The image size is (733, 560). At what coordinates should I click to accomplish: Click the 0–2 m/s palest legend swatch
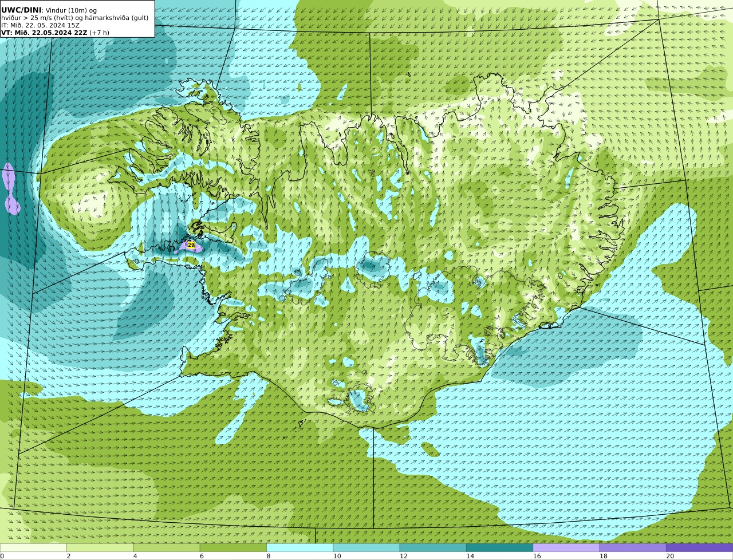tap(33, 547)
